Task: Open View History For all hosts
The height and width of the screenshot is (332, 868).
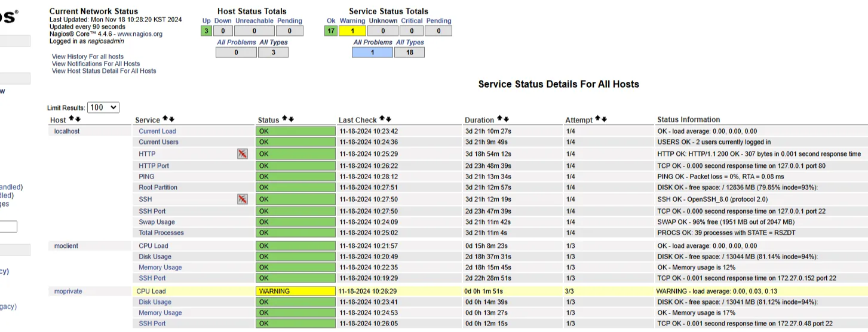Action: pyautogui.click(x=88, y=57)
